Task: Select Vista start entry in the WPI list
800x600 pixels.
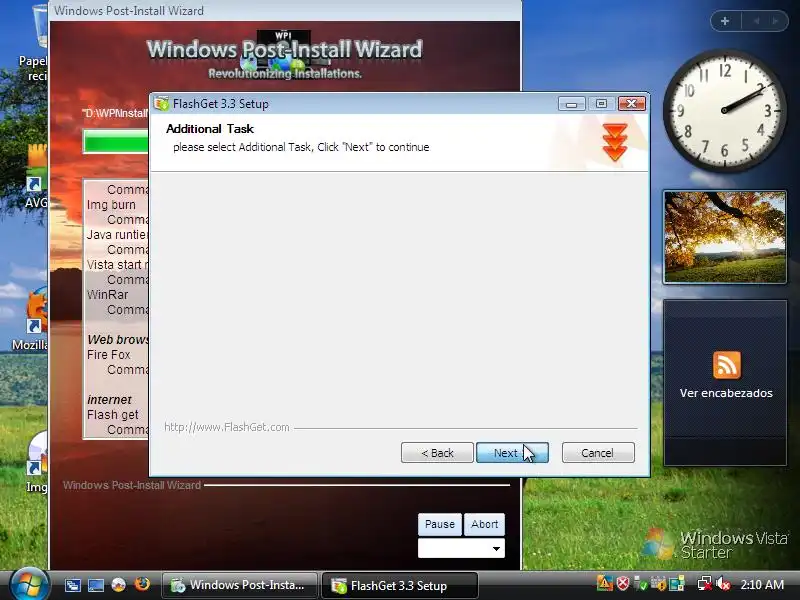Action: 117,265
